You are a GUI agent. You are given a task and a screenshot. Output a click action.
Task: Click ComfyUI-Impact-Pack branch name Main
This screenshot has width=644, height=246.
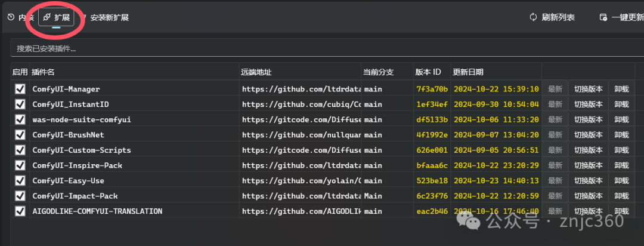tap(373, 195)
